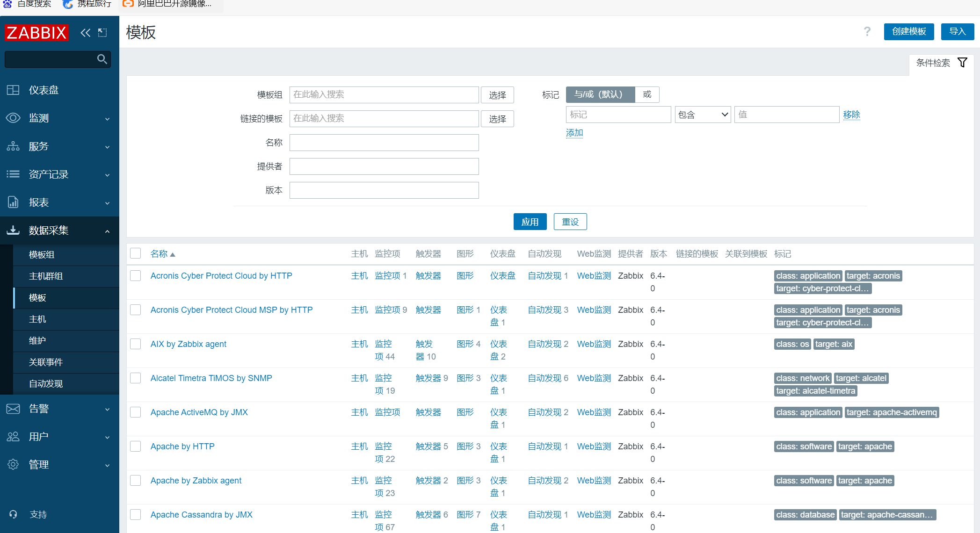Open 主机 submenu item
The width and height of the screenshot is (980, 533).
(x=66, y=319)
